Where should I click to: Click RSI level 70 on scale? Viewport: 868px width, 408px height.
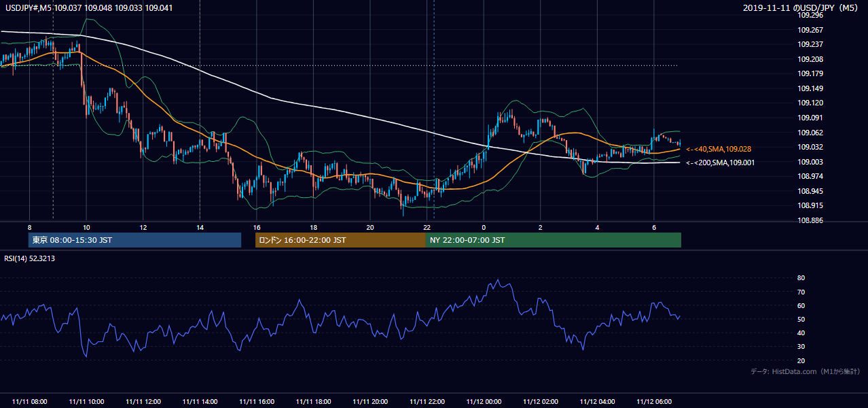(801, 292)
